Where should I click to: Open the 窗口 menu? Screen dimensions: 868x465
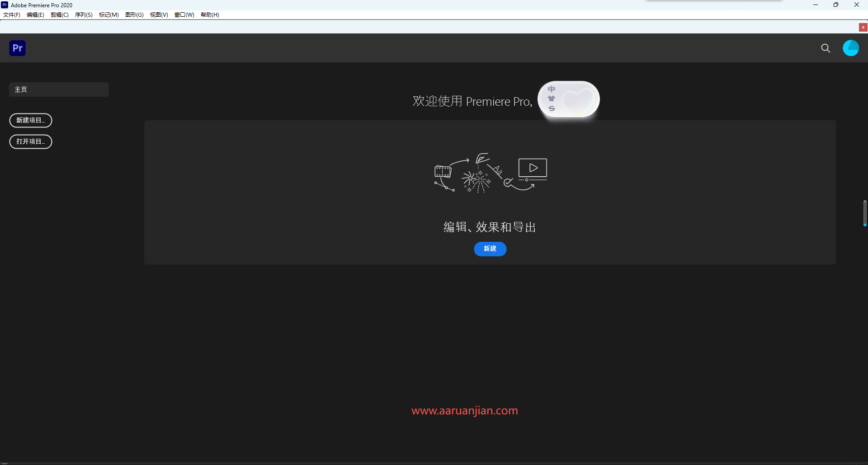pyautogui.click(x=184, y=14)
